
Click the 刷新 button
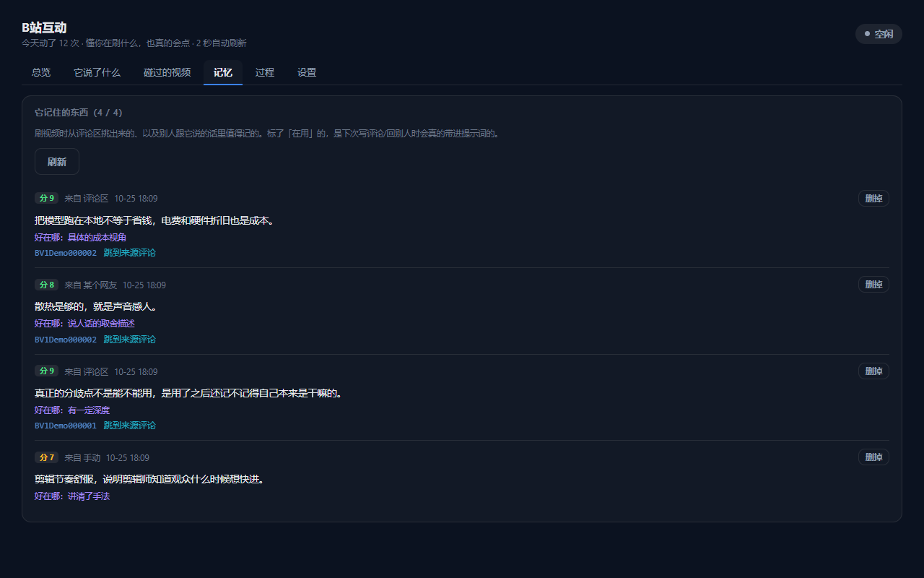click(x=57, y=162)
